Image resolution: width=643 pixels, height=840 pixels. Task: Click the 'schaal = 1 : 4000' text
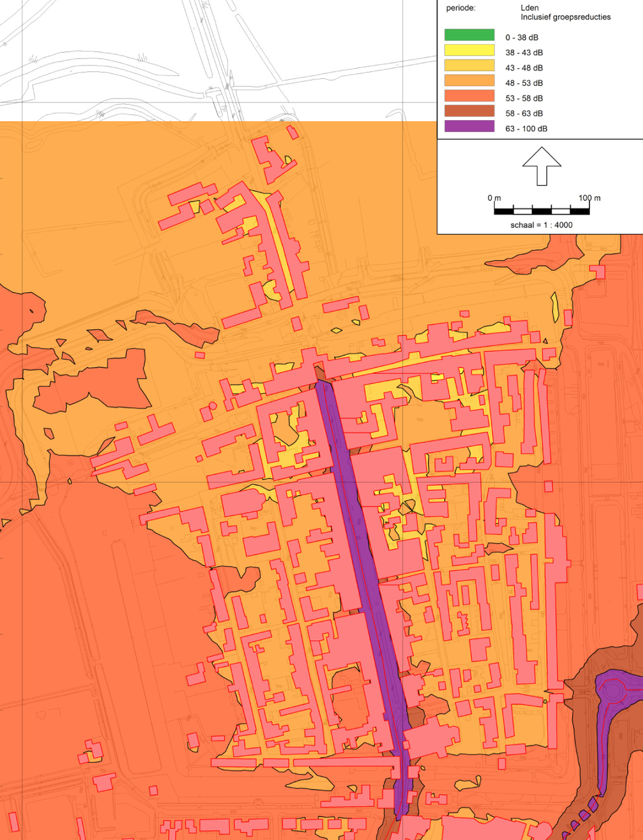(541, 225)
